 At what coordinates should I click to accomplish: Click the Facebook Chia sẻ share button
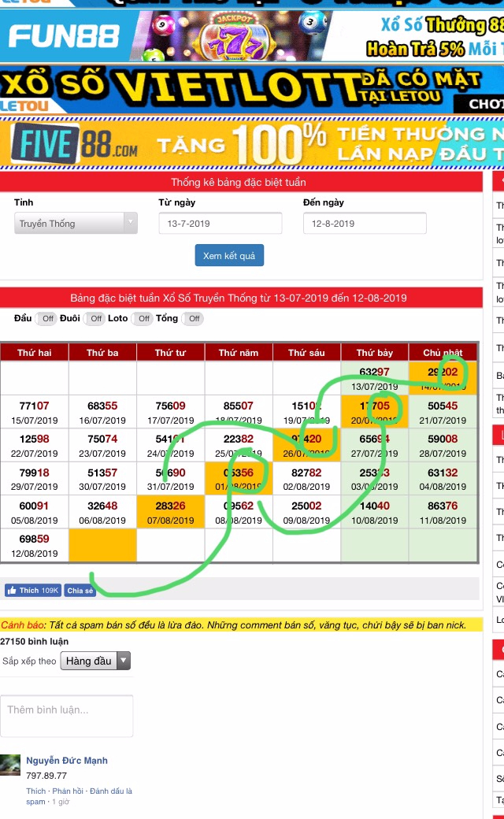coord(80,590)
